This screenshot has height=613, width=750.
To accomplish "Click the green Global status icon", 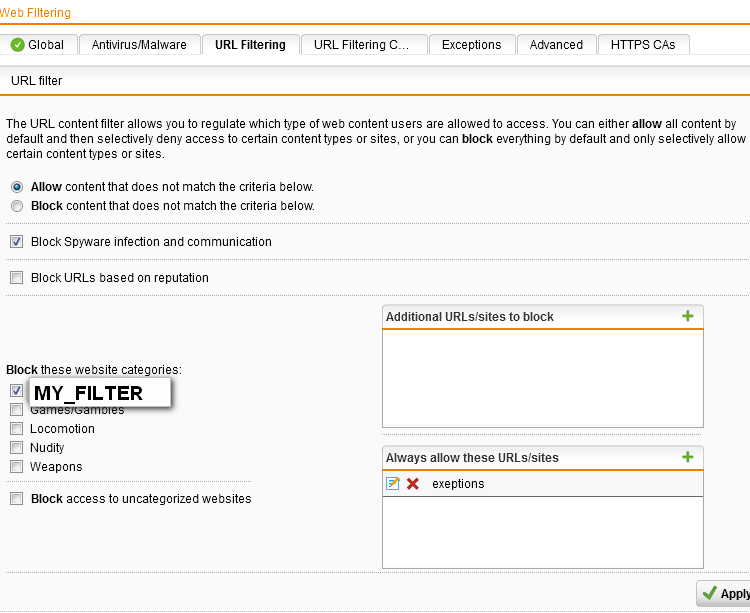I will pos(18,45).
